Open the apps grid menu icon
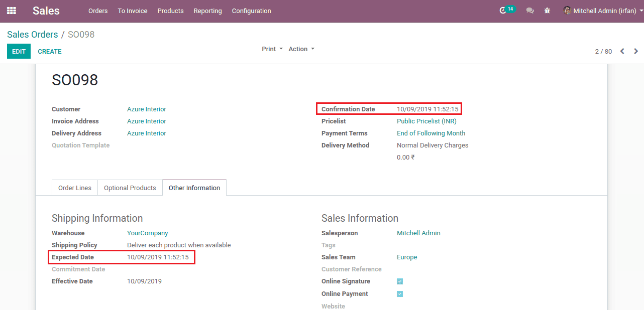 11,11
